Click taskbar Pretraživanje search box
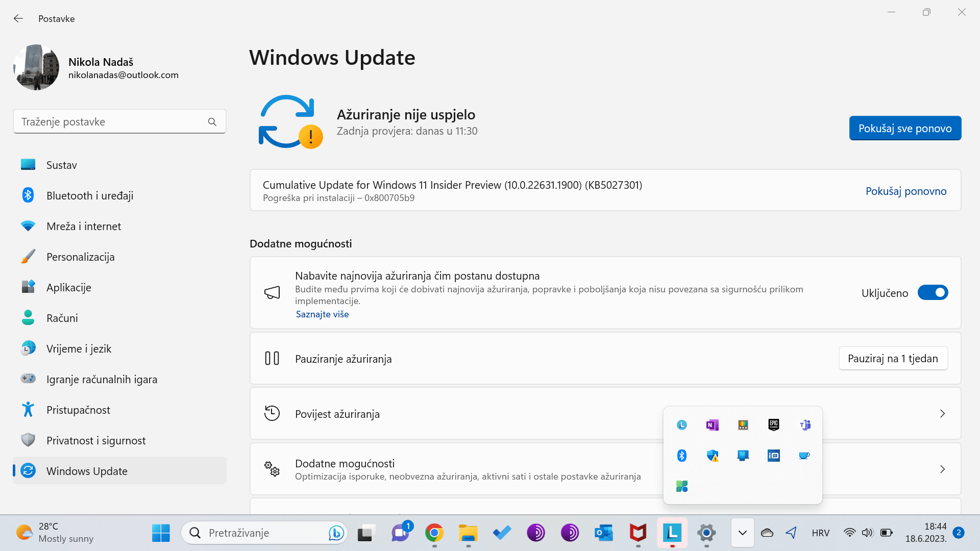Screen dimensions: 980x551 point(264,533)
